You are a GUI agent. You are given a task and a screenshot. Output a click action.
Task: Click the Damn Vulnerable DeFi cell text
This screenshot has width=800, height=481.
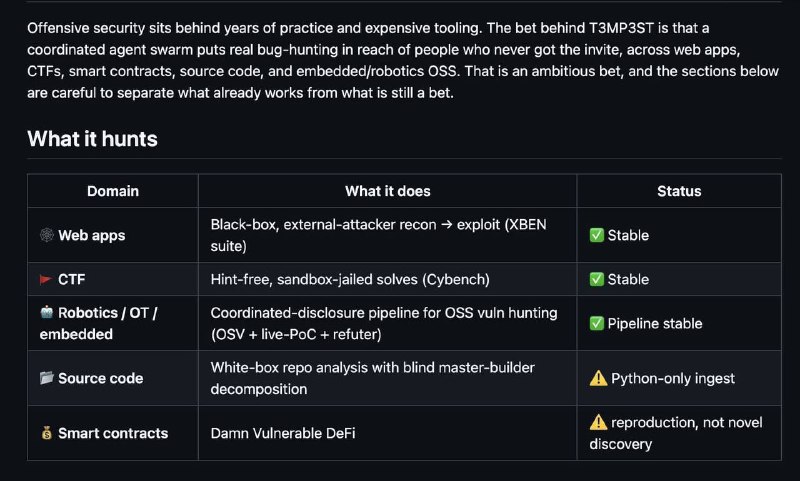[283, 433]
